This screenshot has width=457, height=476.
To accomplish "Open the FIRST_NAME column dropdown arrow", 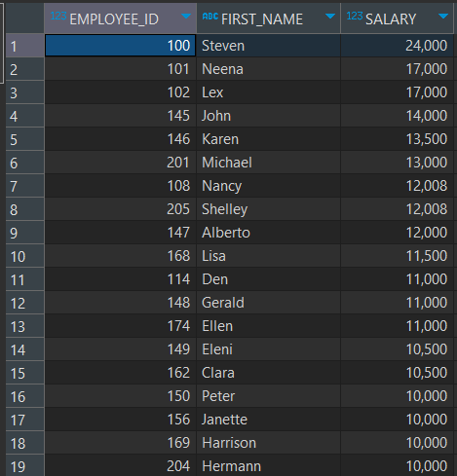I will [x=330, y=17].
